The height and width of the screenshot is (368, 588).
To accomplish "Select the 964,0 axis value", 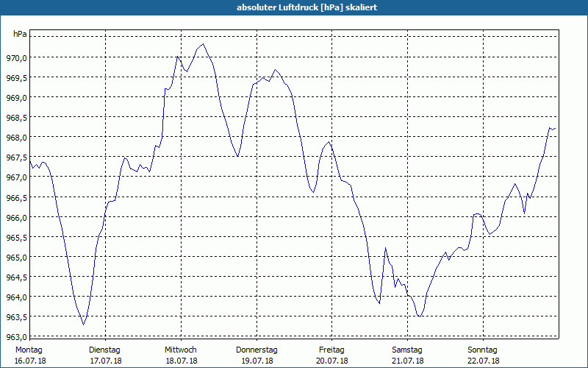I will point(16,297).
